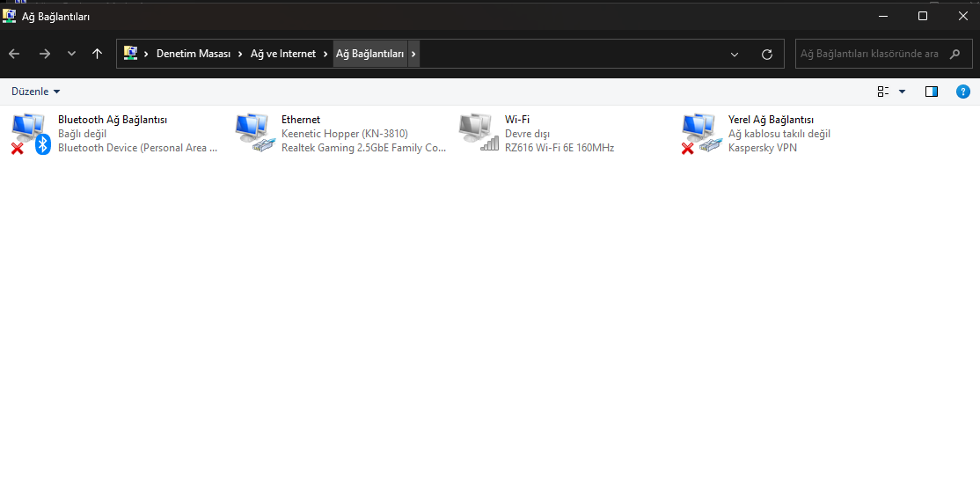This screenshot has height=499, width=980.
Task: Click the 'Bağlı değil' status text
Action: point(82,134)
